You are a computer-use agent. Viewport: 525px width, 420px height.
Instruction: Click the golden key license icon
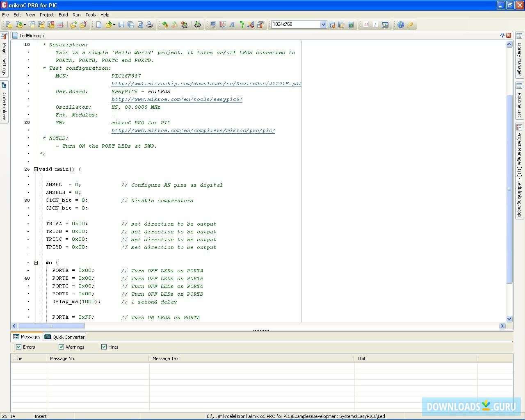click(410, 25)
